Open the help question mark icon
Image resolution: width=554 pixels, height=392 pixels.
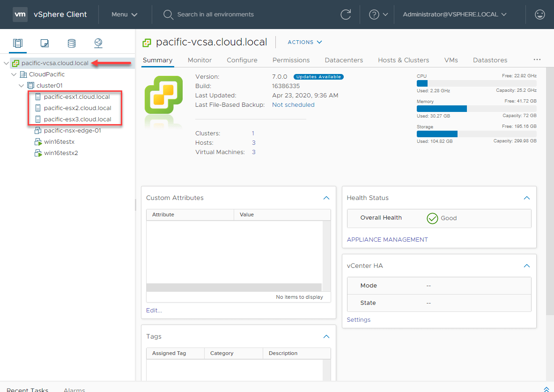click(374, 15)
